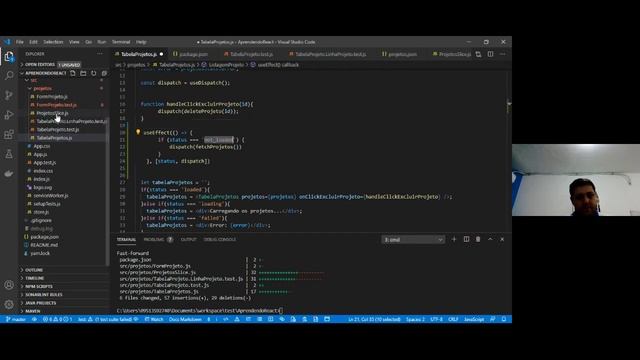Click the feedback icon in the status bar

(x=493, y=319)
